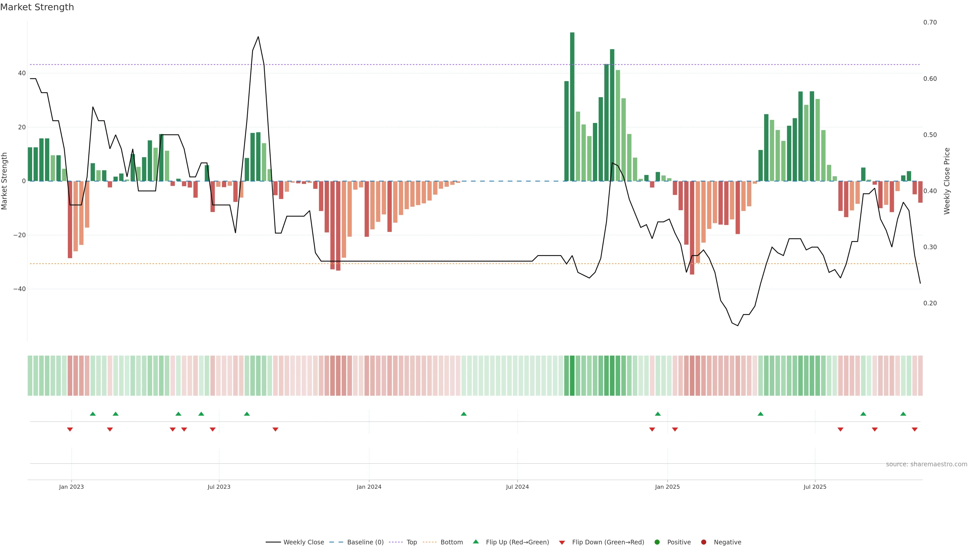Click the tallest green bar of the chart

click(572, 106)
